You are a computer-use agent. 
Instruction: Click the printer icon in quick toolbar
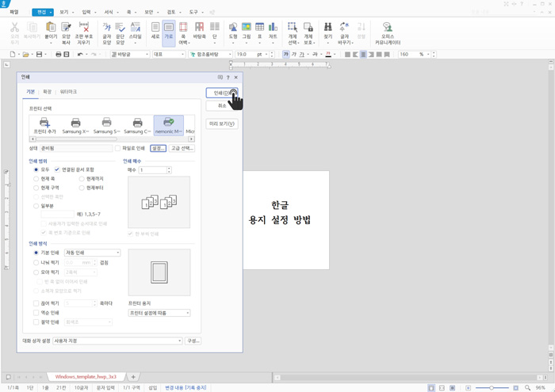(x=59, y=54)
